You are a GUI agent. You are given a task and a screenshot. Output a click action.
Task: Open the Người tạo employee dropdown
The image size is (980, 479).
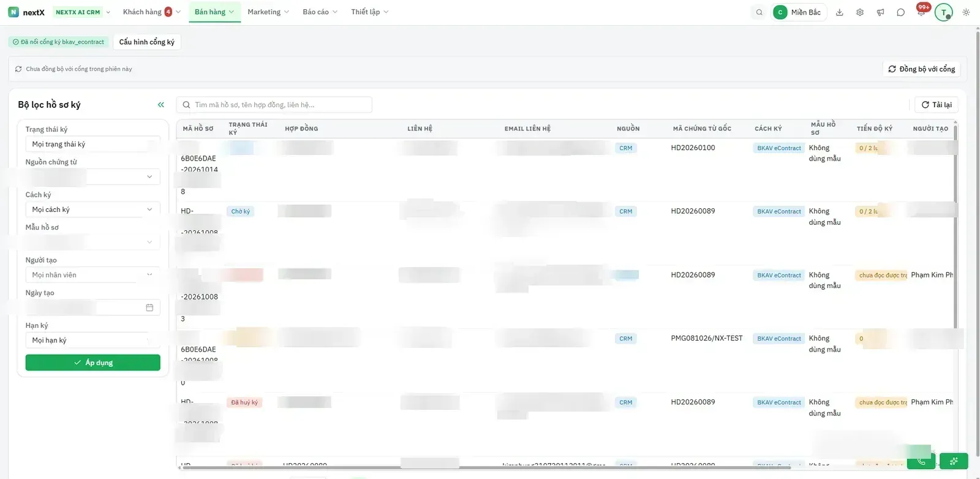pyautogui.click(x=92, y=275)
